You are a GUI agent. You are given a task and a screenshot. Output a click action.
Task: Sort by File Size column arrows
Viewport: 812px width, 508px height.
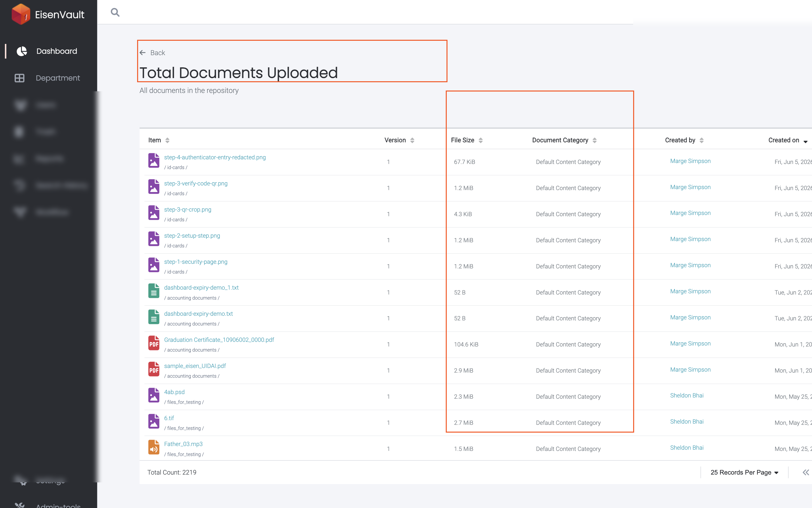click(481, 141)
